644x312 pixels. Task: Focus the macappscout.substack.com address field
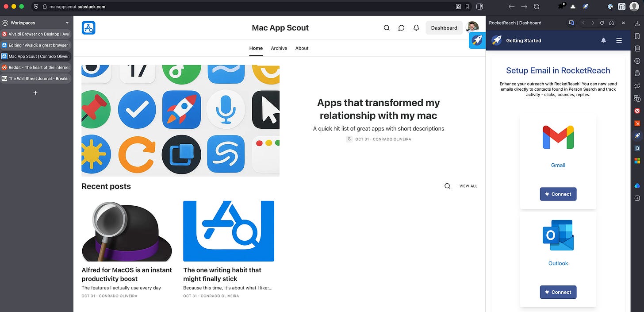tap(248, 7)
